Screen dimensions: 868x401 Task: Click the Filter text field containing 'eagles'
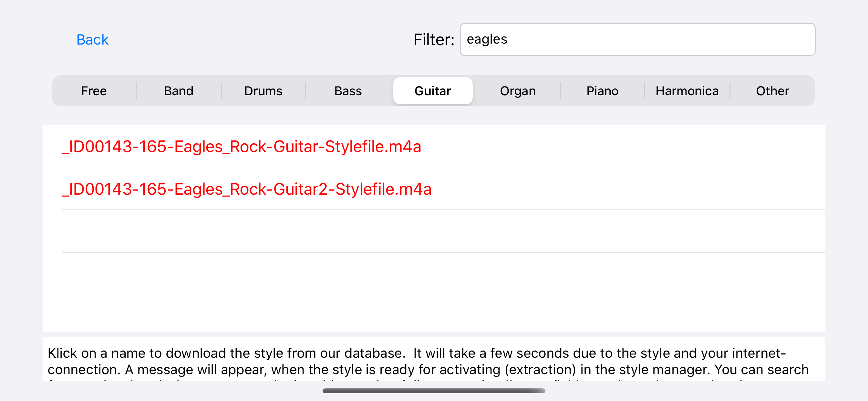click(637, 39)
